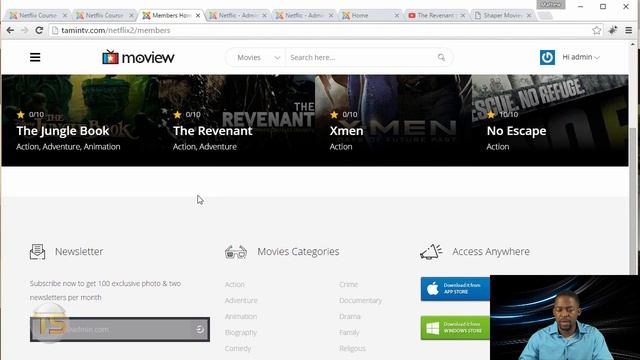Expand the Movies search category dropdown
The image size is (640, 360).
tap(258, 58)
